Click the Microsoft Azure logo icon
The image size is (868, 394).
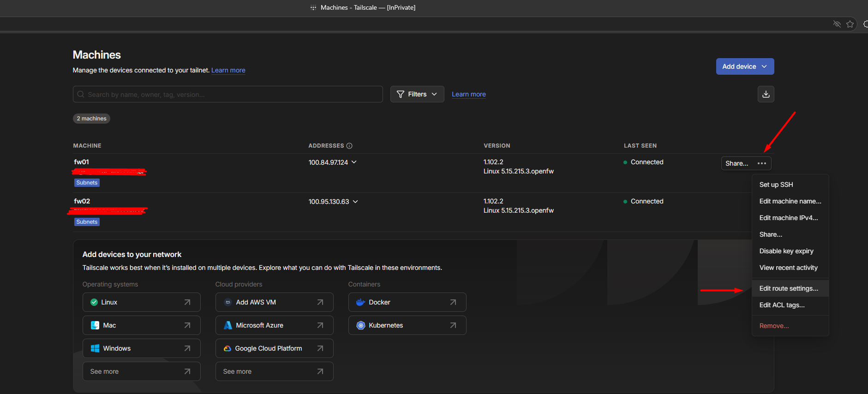[x=228, y=325]
